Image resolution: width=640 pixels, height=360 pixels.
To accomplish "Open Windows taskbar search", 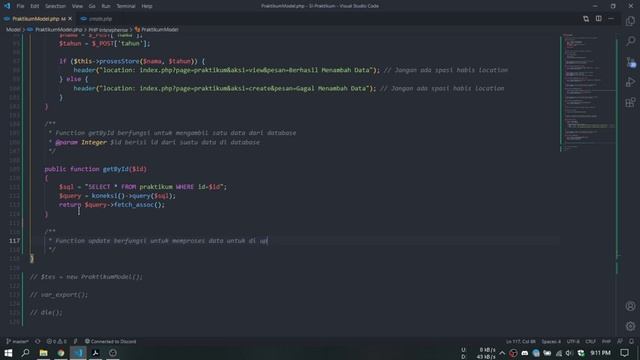I will pyautogui.click(x=25, y=353).
